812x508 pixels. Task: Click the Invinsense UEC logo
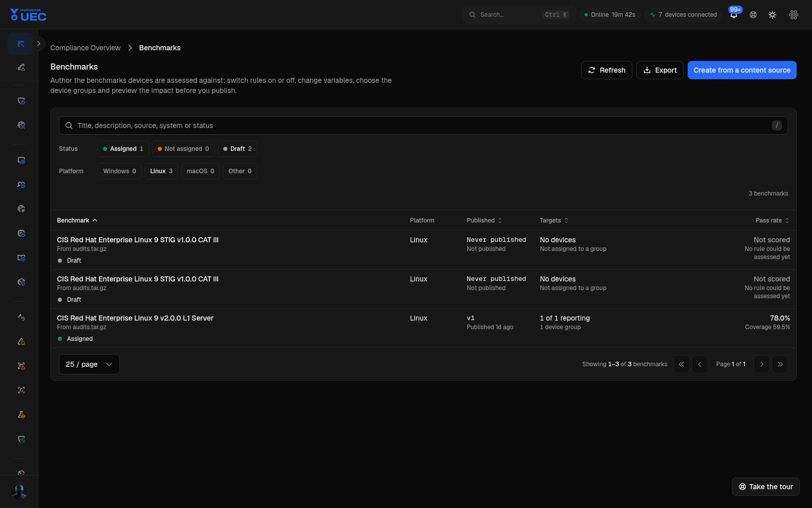point(28,15)
